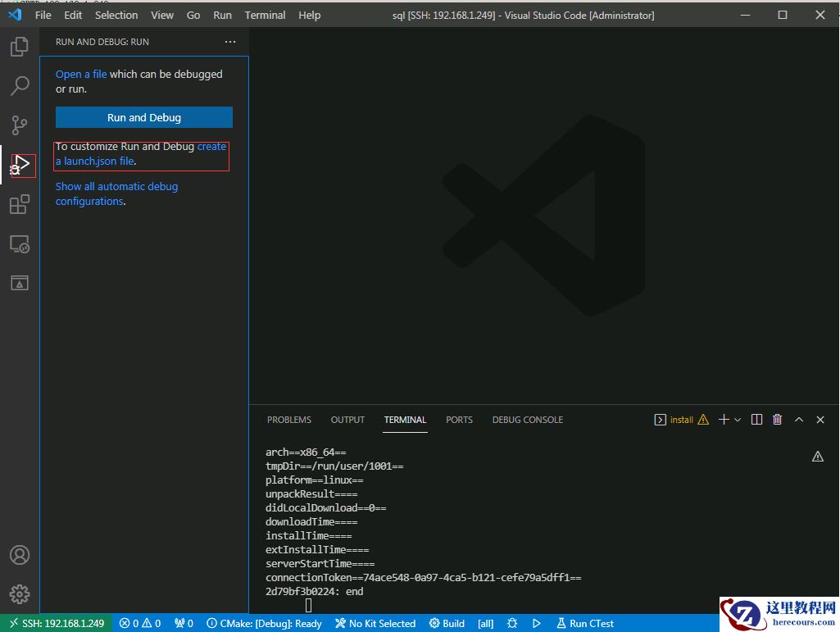Image resolution: width=840 pixels, height=632 pixels.
Task: Kill terminal using trash icon
Action: [777, 420]
